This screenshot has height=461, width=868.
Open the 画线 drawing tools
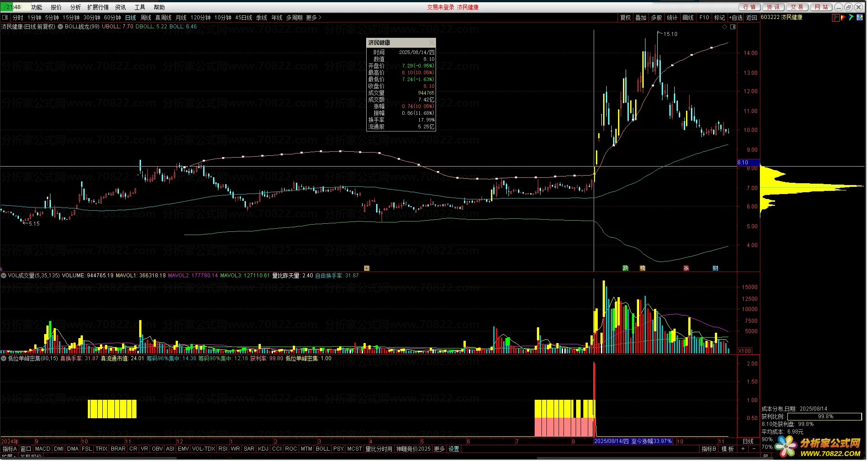coord(688,18)
